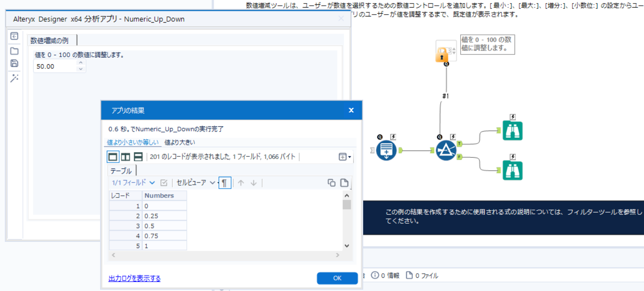Click the Generate Rows output anchor
Viewport: 644px width, 291px height.
coord(400,151)
